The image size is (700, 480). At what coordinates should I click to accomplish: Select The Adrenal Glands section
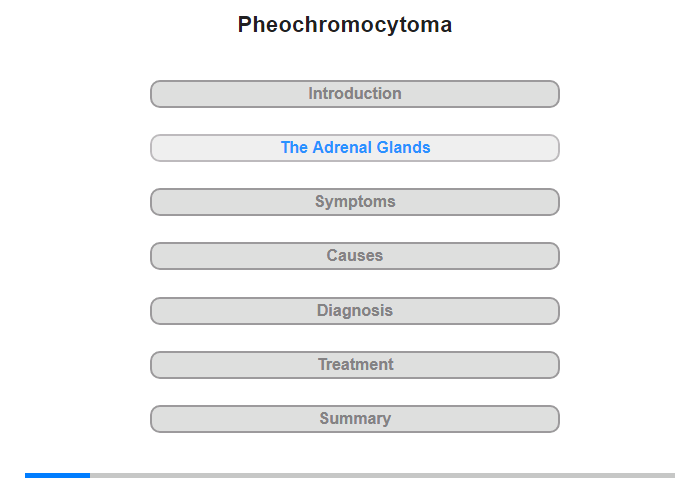(355, 148)
